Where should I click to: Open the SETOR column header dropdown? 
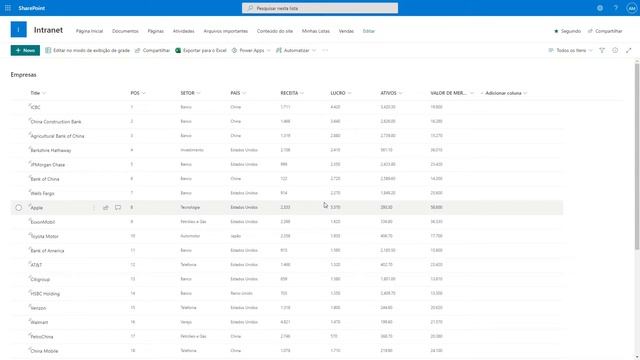198,93
